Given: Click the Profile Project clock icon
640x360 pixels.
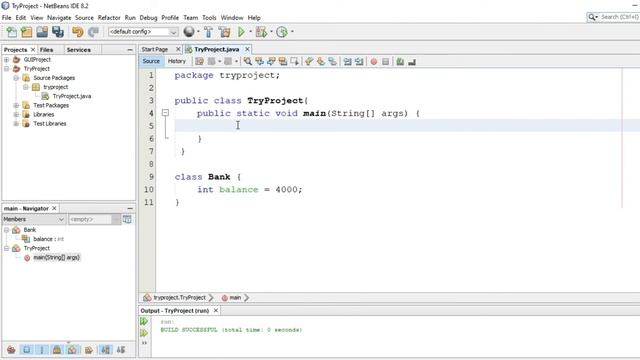Looking at the screenshot, I should click(282, 32).
